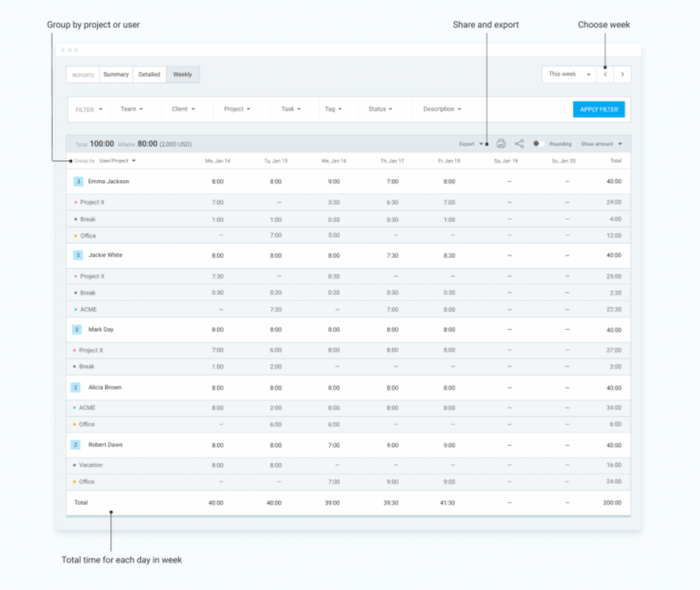
Task: Click Project X under Mark Day
Action: coord(91,350)
